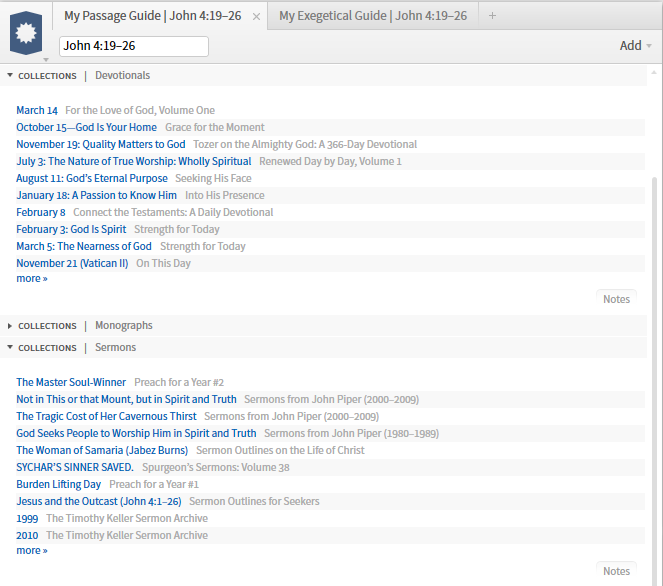Click 'Preach for a Year #1' text
663x586 pixels.
point(154,484)
